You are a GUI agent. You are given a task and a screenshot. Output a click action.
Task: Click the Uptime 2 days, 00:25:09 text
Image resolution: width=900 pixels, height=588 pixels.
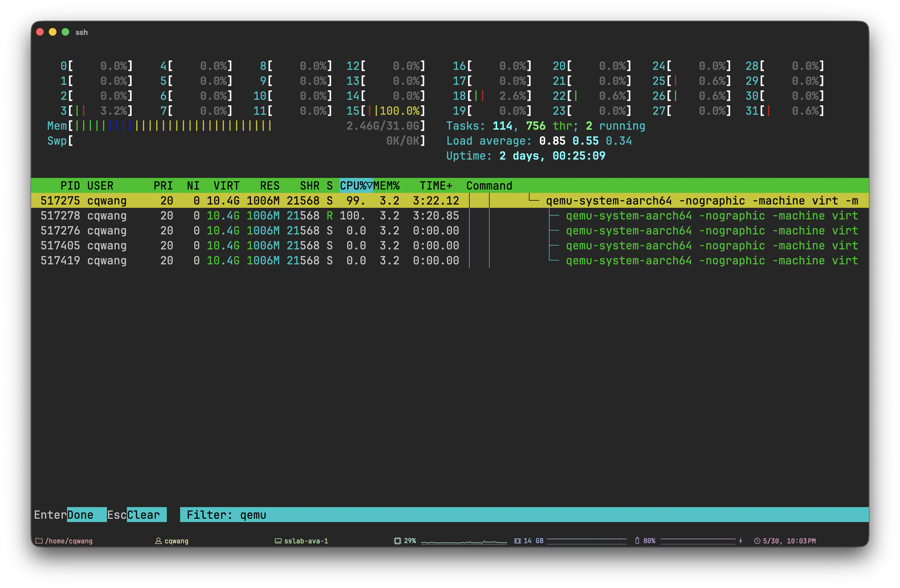(526, 156)
